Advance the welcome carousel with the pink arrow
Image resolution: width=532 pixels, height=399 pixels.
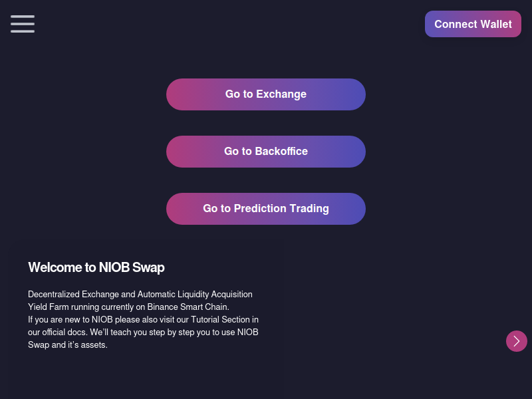coord(517,341)
